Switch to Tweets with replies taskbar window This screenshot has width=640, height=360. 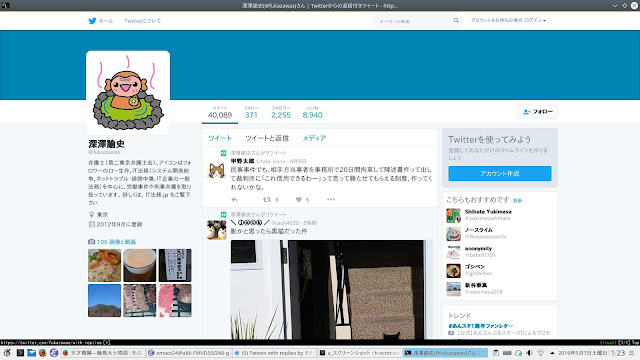click(275, 353)
